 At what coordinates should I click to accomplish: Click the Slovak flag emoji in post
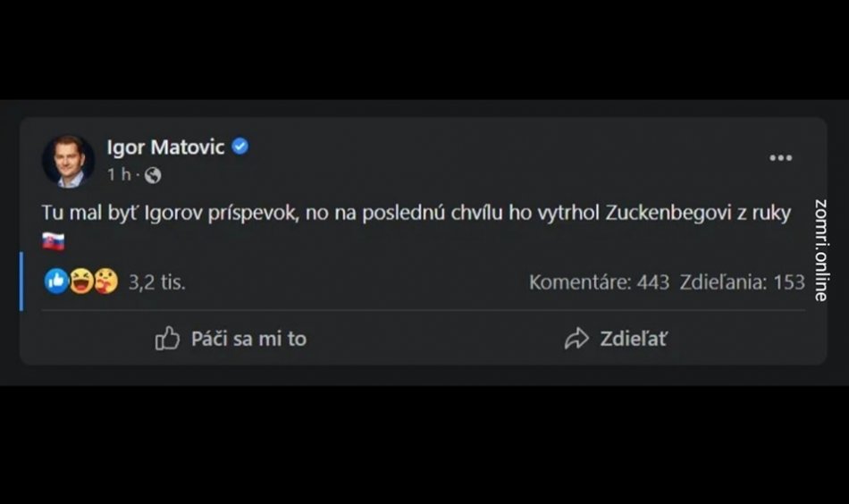point(54,241)
